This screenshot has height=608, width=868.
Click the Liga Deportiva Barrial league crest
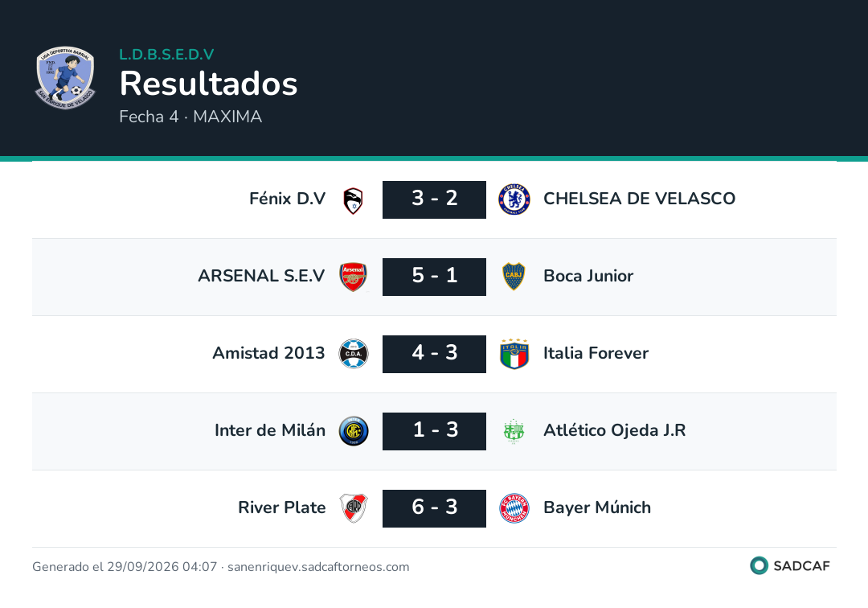click(x=65, y=77)
